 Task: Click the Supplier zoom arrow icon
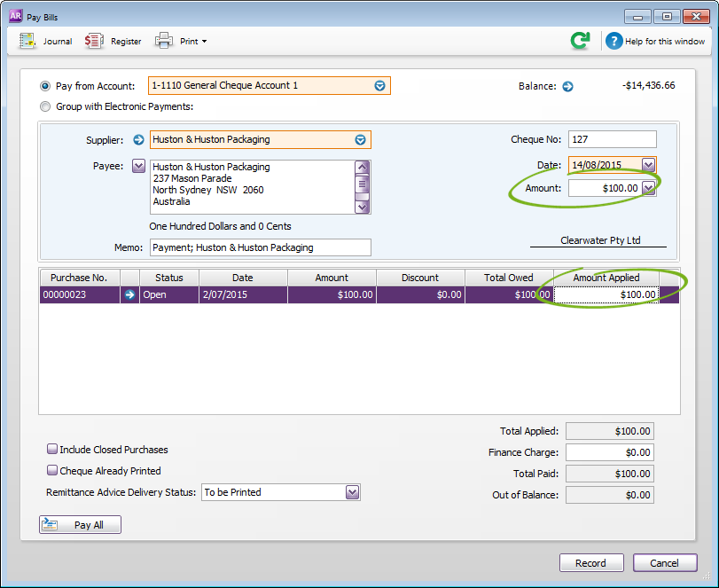[138, 140]
